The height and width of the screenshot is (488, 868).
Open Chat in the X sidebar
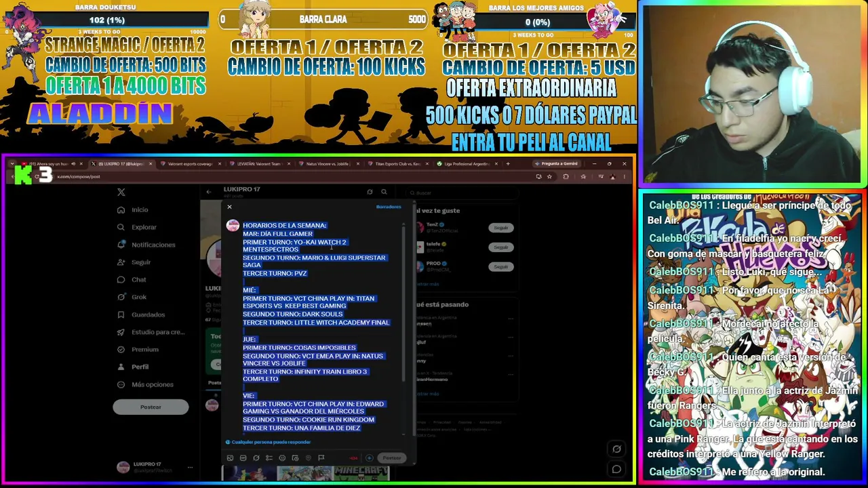coord(132,280)
